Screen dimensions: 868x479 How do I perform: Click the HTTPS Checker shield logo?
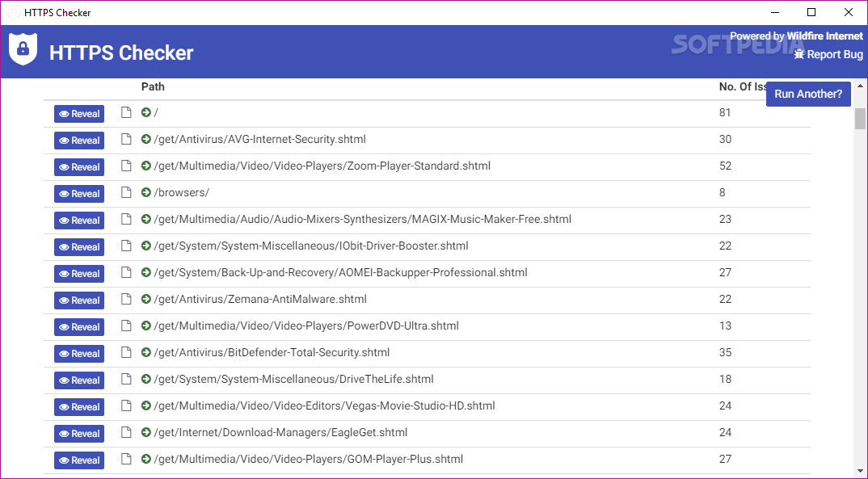click(23, 49)
